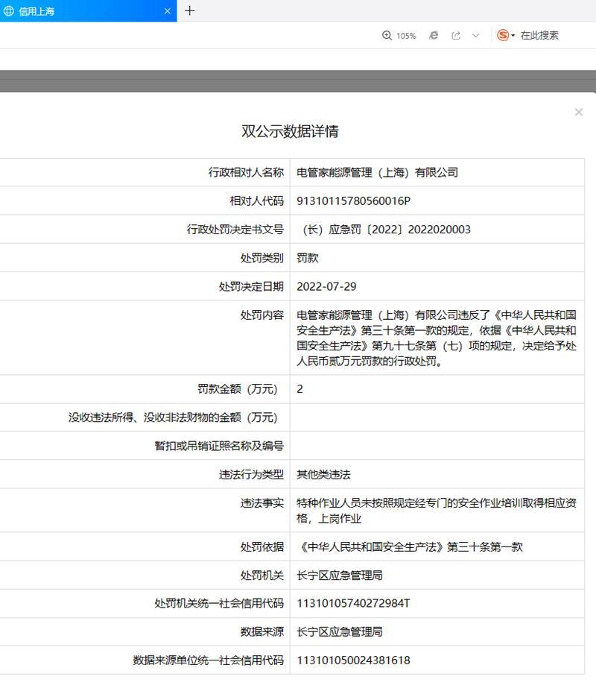This screenshot has width=596, height=700.
Task: Click the 双公示数据详情 heading
Action: click(290, 131)
